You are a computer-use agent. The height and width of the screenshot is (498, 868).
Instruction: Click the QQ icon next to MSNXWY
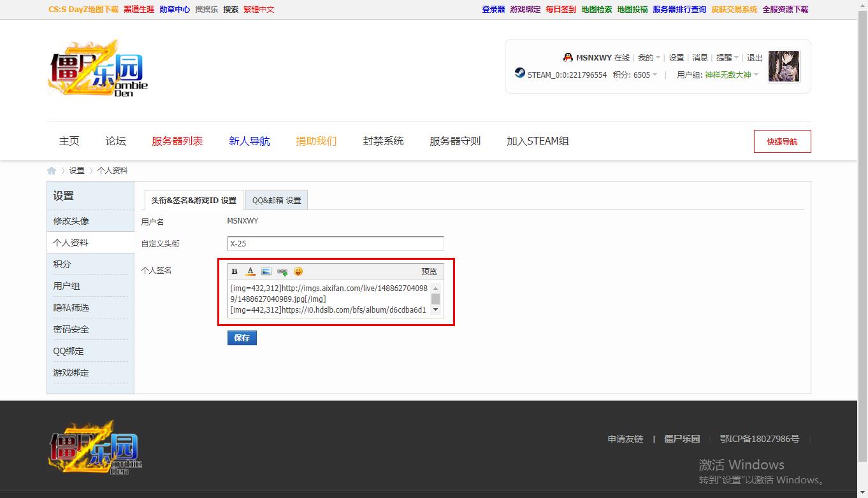568,57
